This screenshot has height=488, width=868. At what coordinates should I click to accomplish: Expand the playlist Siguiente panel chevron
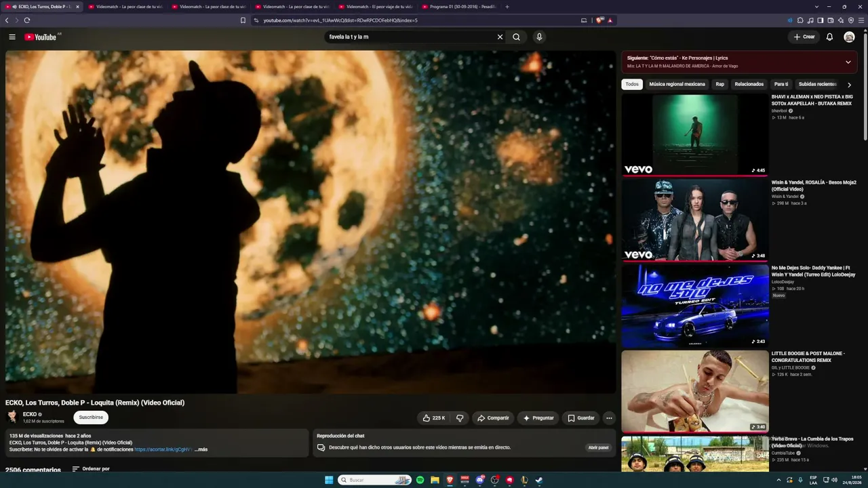tap(848, 62)
